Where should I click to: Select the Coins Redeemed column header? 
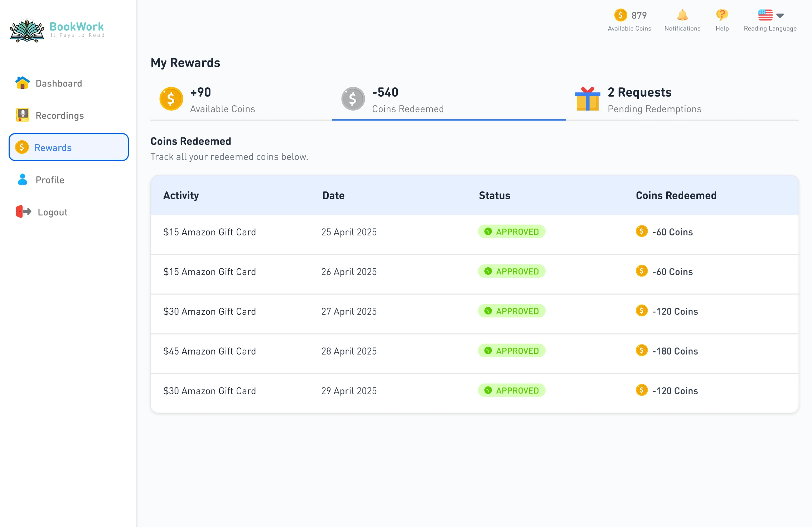[676, 195]
